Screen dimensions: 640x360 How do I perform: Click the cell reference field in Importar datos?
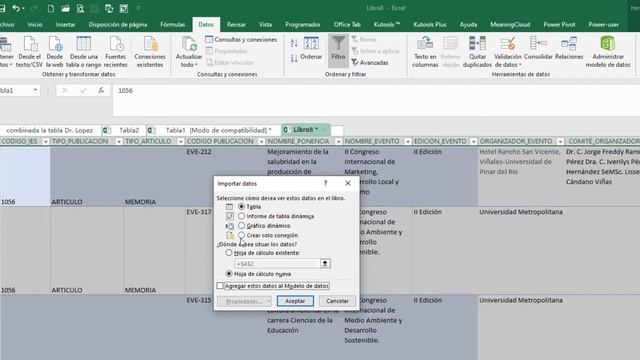pos(277,264)
